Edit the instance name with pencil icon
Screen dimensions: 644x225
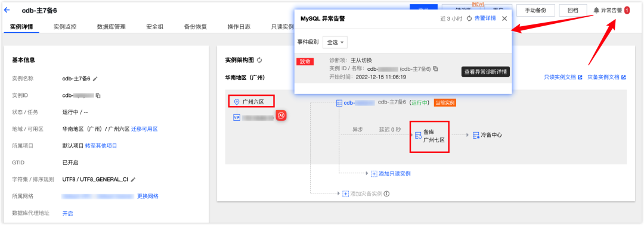95,79
